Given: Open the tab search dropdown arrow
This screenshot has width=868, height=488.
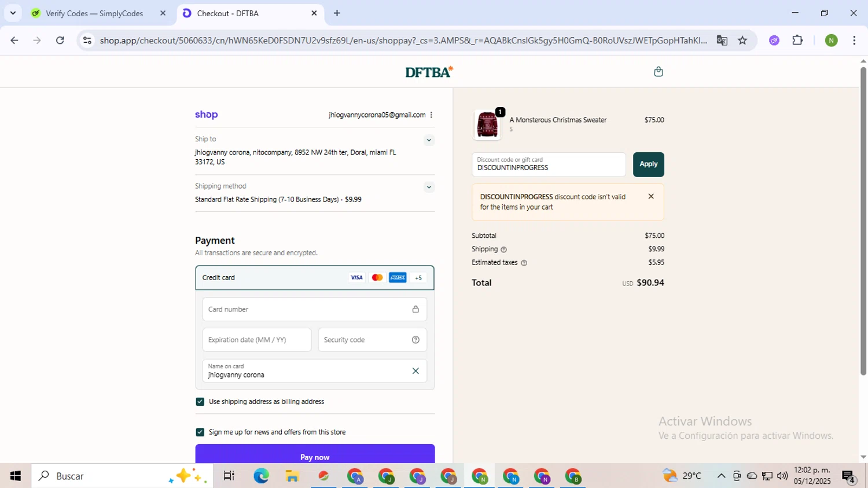Looking at the screenshot, I should 13,13.
